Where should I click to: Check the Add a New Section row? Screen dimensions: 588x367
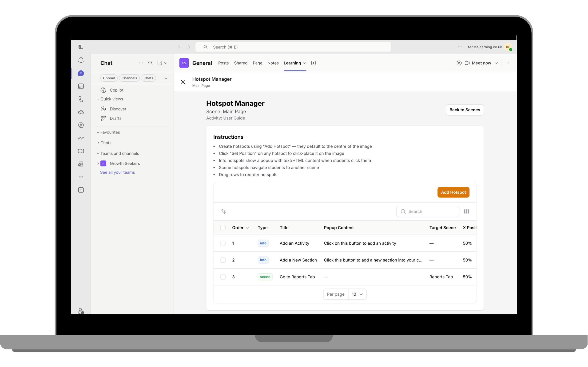(222, 260)
